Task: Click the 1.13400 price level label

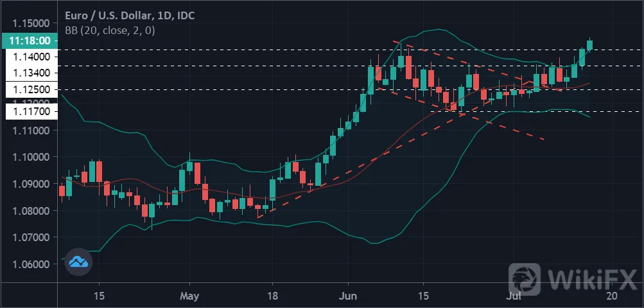Action: (30, 73)
